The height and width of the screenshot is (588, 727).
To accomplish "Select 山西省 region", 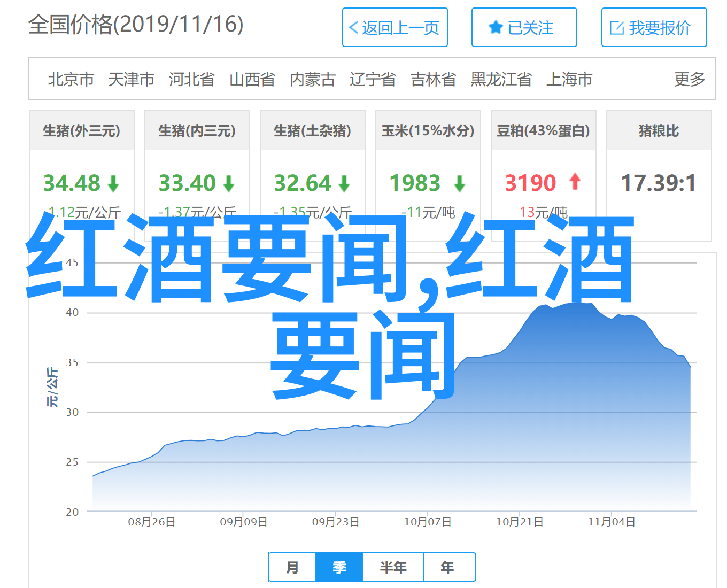I will point(252,79).
